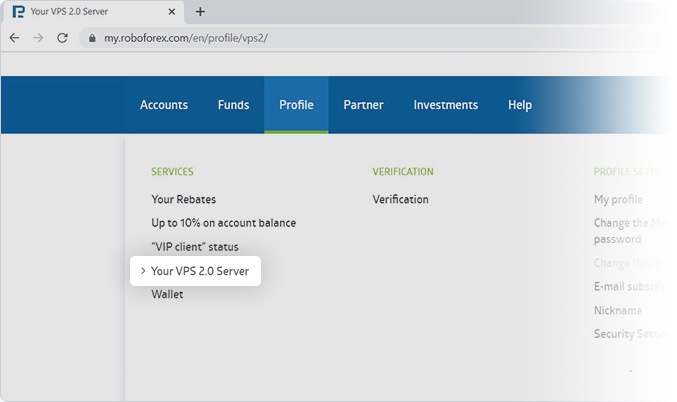Open the Funds menu
The width and height of the screenshot is (677, 402).
(x=233, y=105)
